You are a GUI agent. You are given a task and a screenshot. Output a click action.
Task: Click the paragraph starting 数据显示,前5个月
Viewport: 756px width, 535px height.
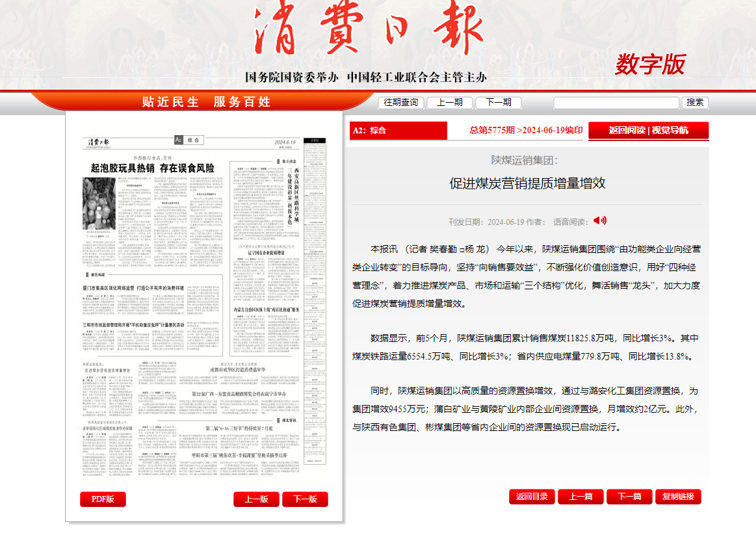525,347
